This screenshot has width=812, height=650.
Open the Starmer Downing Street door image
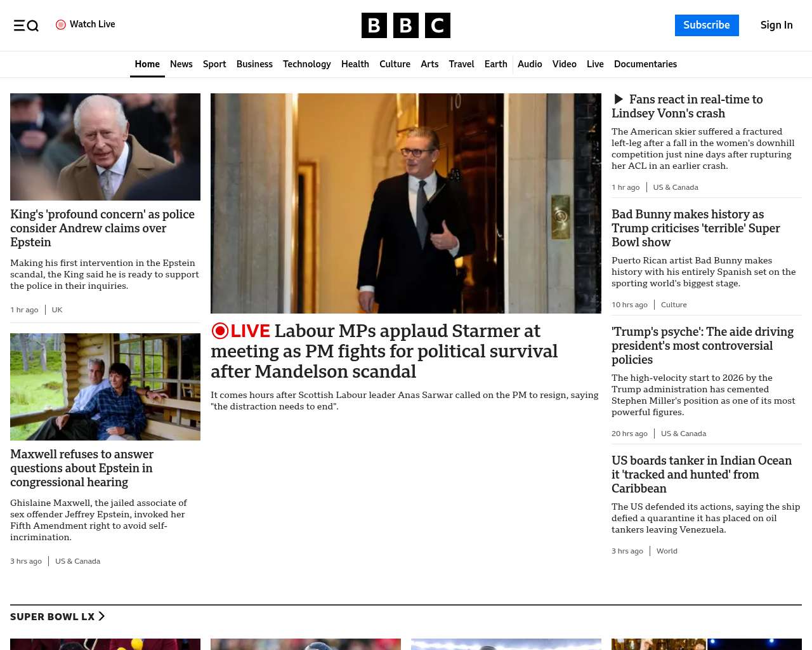pyautogui.click(x=406, y=203)
